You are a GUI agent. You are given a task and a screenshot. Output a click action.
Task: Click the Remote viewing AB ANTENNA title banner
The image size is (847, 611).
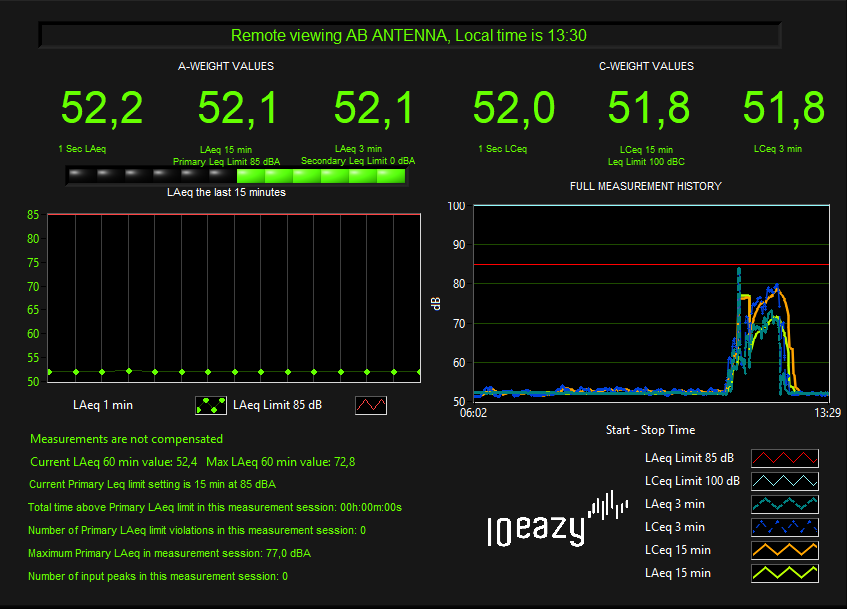click(x=409, y=36)
